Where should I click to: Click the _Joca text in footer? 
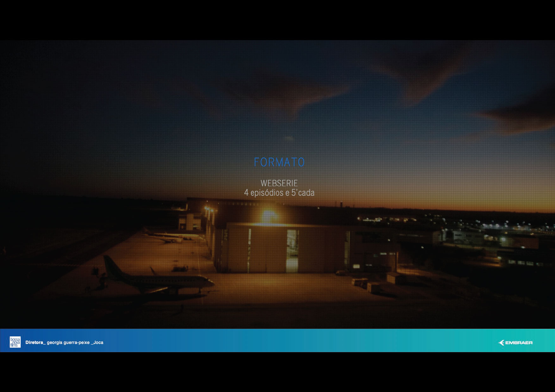click(97, 342)
